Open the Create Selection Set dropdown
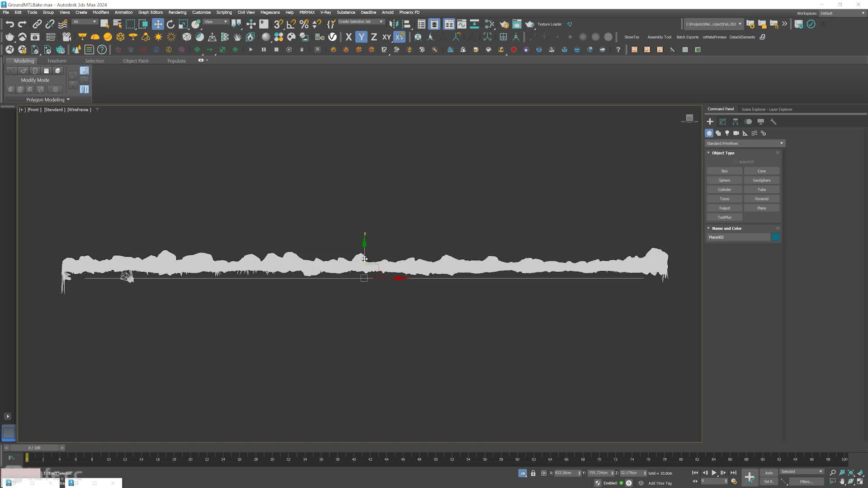The width and height of the screenshot is (868, 488). click(x=360, y=22)
